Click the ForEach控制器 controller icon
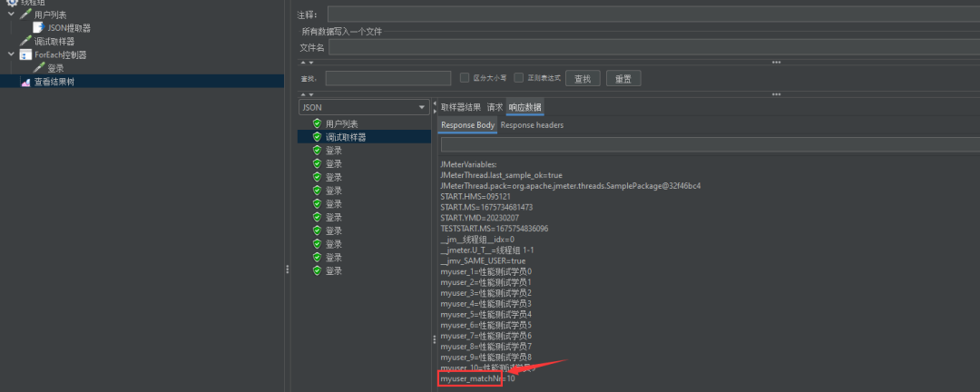This screenshot has height=392, width=980. click(x=25, y=55)
